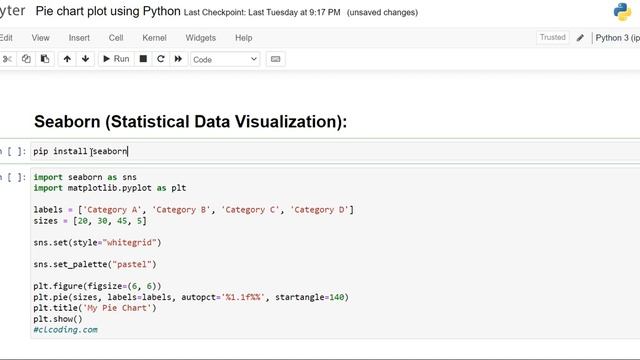Click the 'import matplotlib.pyplot as plt' line
This screenshot has width=640, height=360.
pos(110,188)
